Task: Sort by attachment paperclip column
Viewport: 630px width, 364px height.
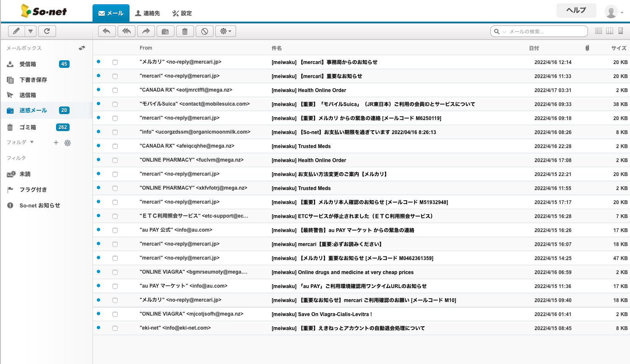Action: 587,48
